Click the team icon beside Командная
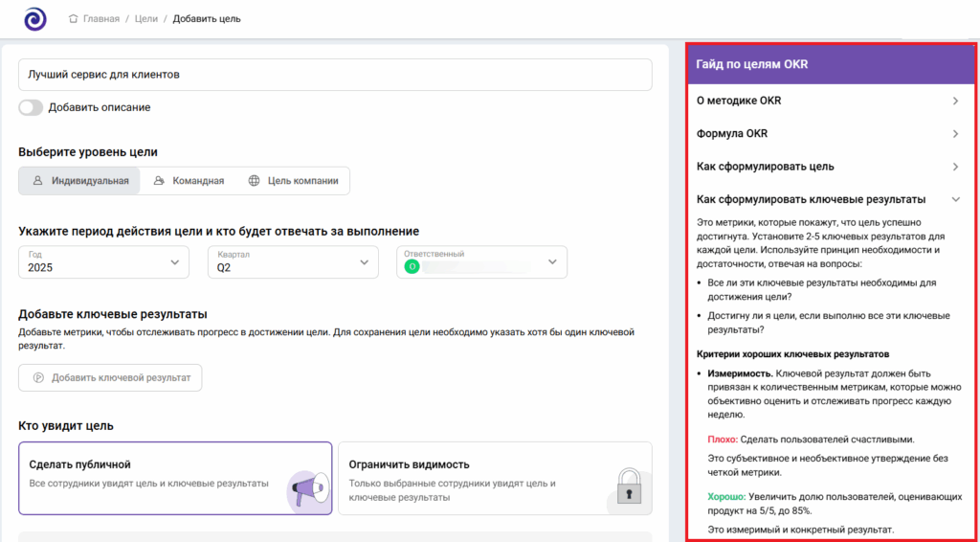 (x=159, y=181)
